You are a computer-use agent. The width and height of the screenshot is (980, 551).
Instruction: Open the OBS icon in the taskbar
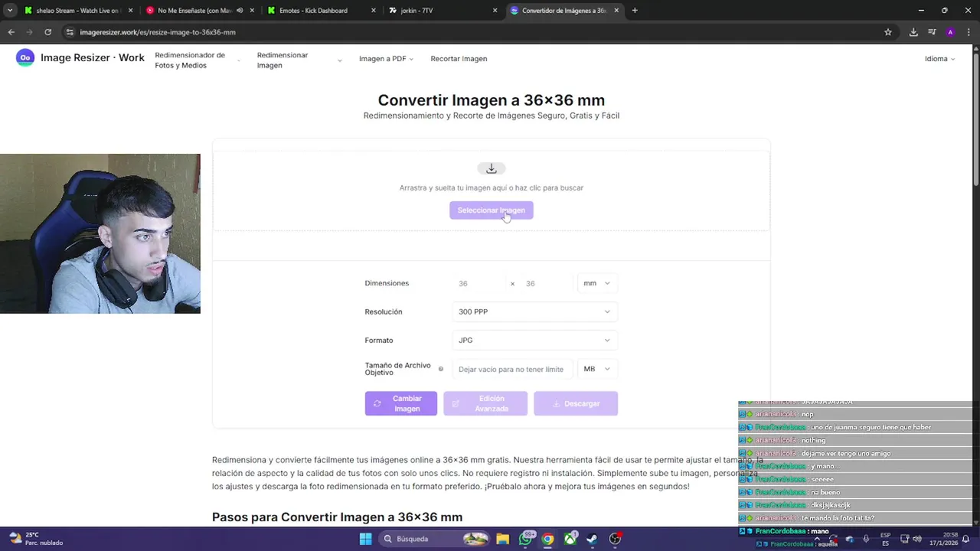tap(616, 539)
